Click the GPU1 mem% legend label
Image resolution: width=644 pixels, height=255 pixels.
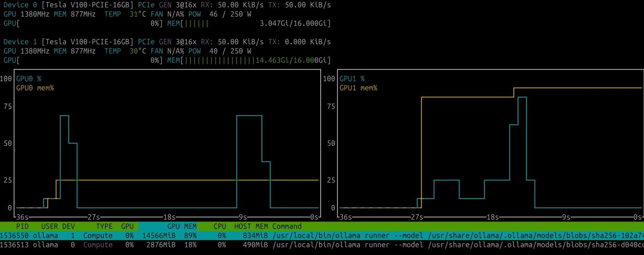[358, 88]
